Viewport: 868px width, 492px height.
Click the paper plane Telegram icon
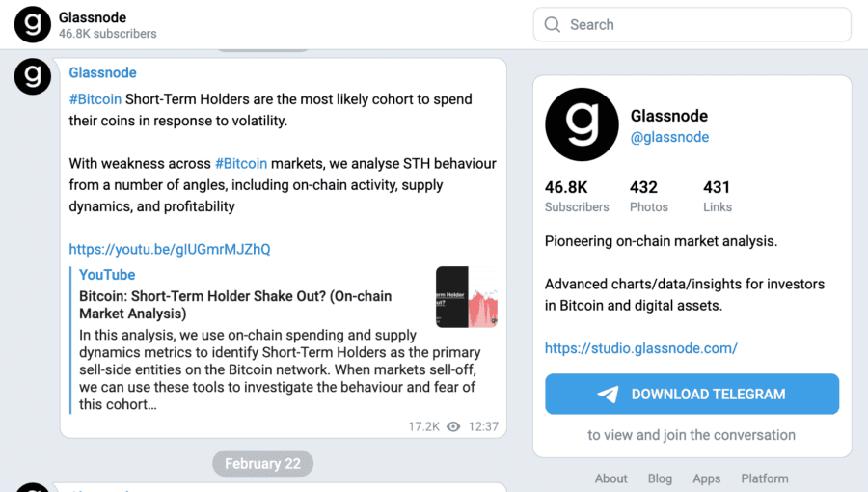coord(608,395)
